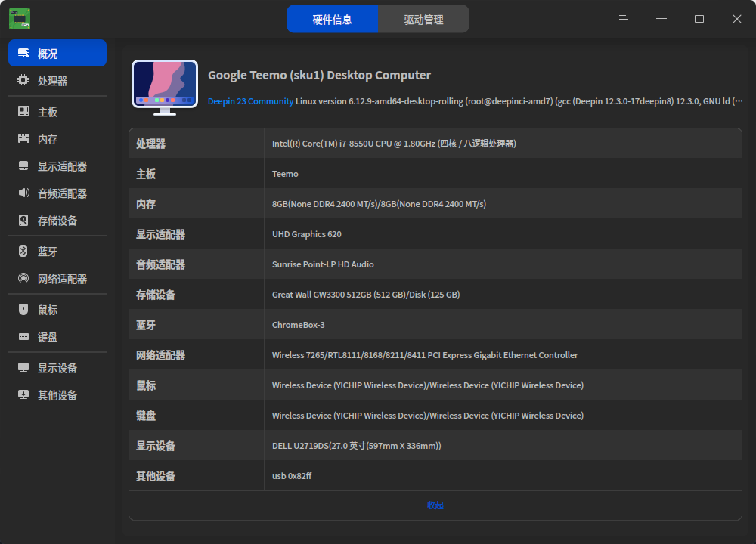Click the ChromeBox-3 Bluetooth value

tap(298, 325)
